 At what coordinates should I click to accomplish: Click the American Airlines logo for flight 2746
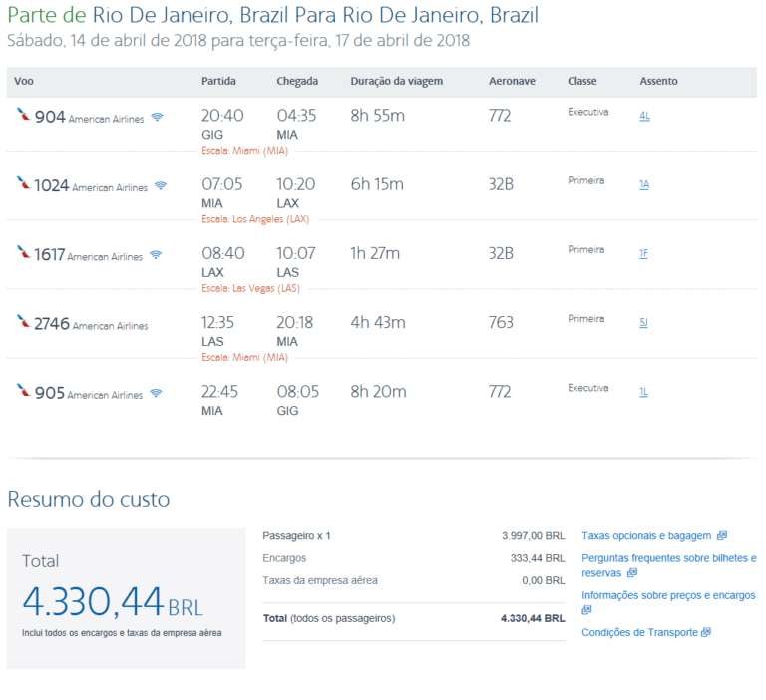click(23, 321)
